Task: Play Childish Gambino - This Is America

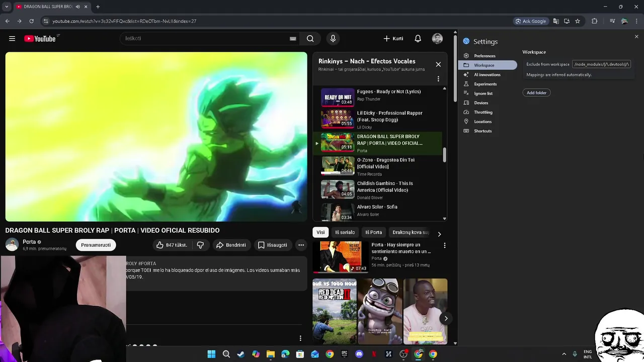Action: pos(377,190)
